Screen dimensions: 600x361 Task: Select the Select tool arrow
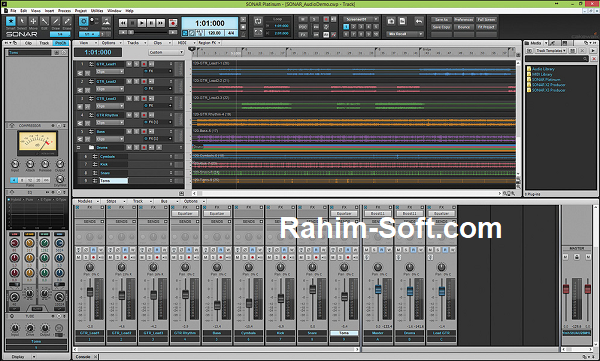[x=22, y=21]
